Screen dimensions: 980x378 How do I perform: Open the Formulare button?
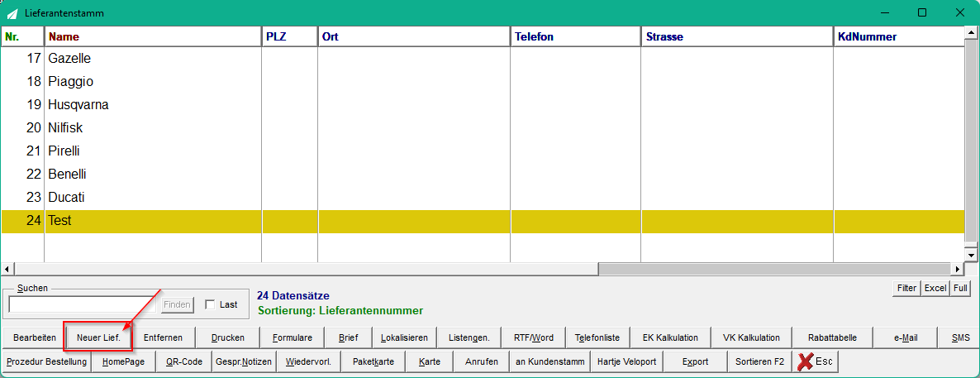point(292,337)
